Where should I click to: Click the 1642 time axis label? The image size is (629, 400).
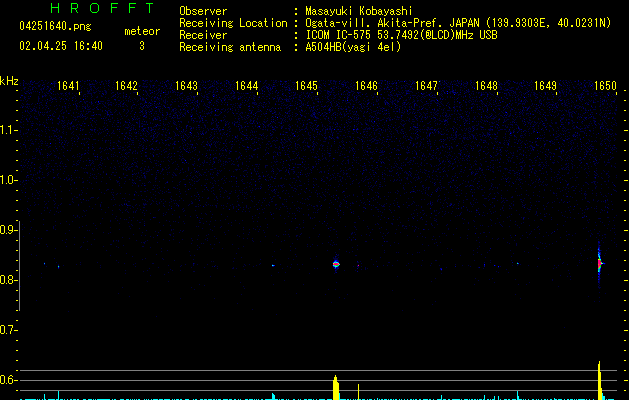(x=126, y=86)
